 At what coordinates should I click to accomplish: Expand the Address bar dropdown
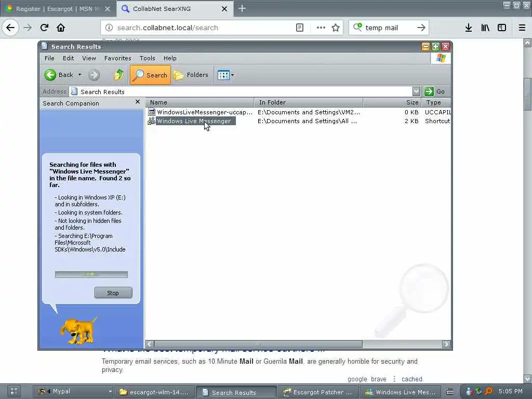click(416, 91)
